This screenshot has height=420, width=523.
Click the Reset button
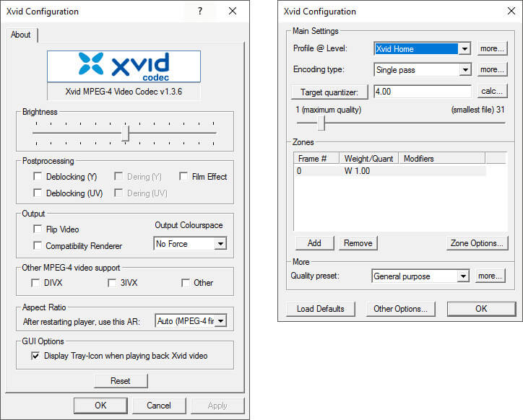120,380
